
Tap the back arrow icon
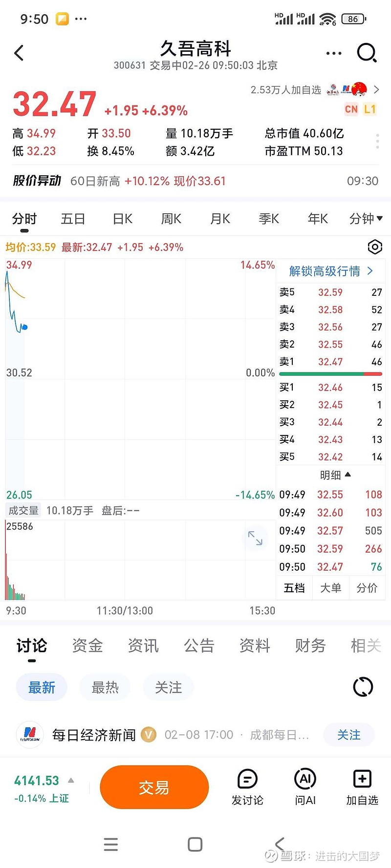(19, 53)
